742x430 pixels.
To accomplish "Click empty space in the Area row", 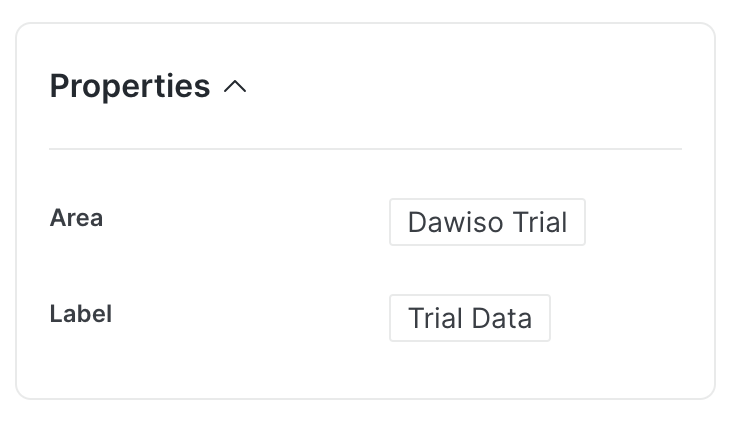I will pyautogui.click(x=250, y=220).
